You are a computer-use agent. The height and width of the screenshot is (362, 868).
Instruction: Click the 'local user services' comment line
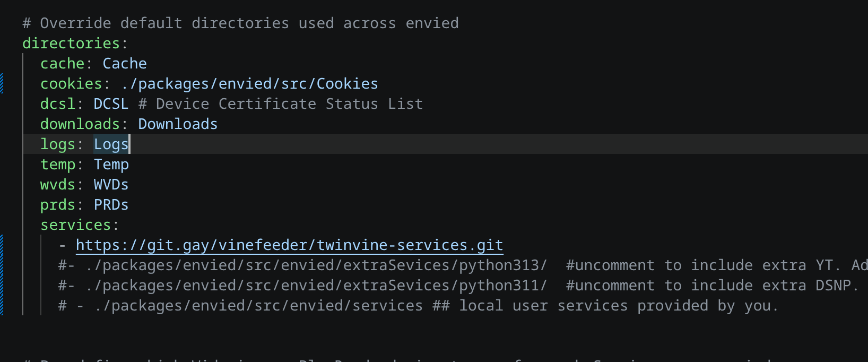(x=418, y=306)
